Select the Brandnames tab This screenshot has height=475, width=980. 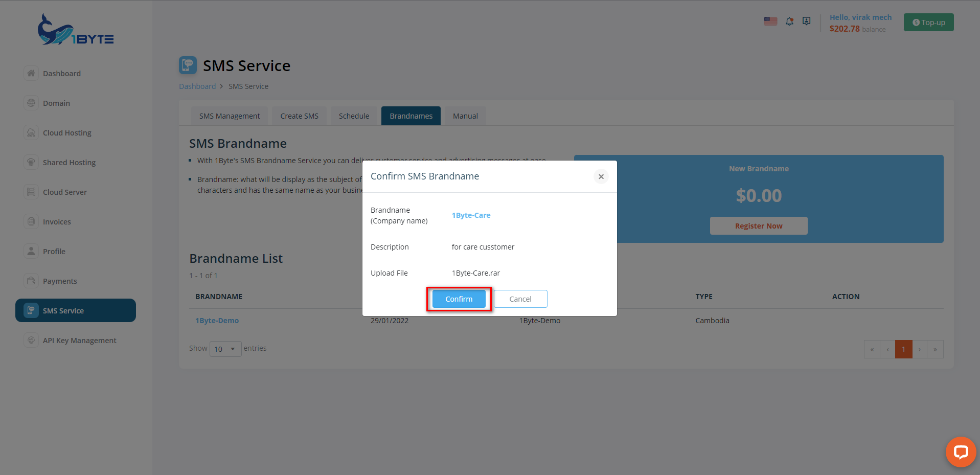pyautogui.click(x=411, y=116)
